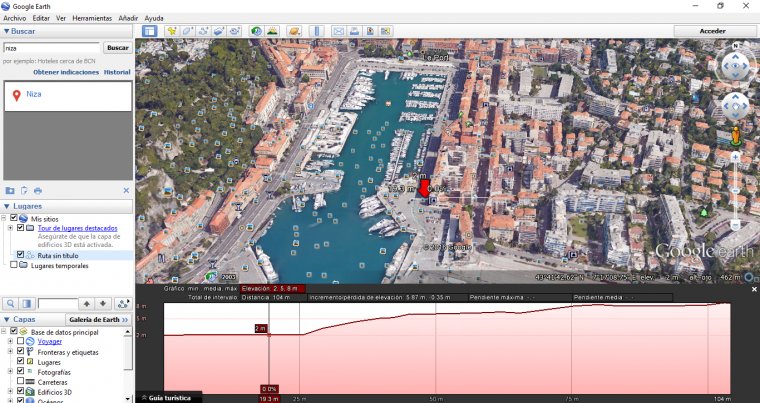
Task: Collapse Base de datos principal tree node
Action: (x=4, y=332)
